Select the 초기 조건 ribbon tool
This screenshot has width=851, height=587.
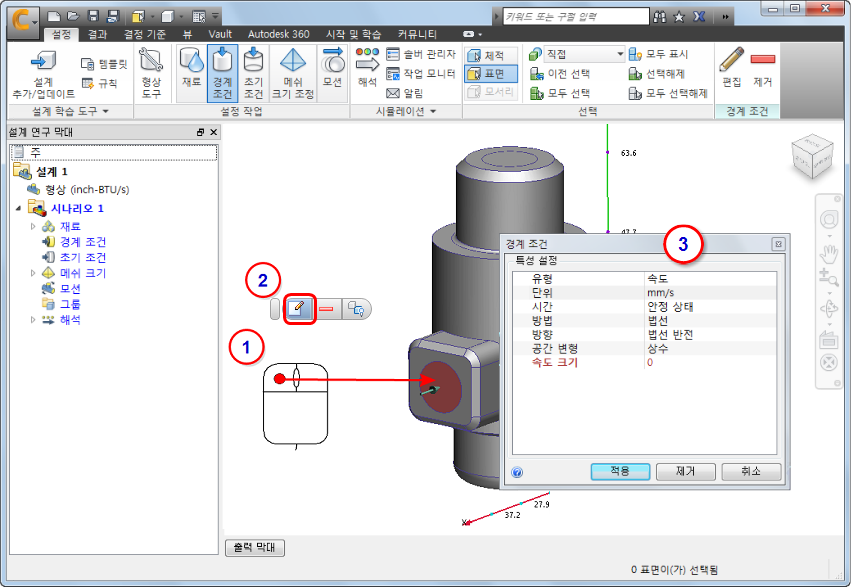pyautogui.click(x=253, y=74)
